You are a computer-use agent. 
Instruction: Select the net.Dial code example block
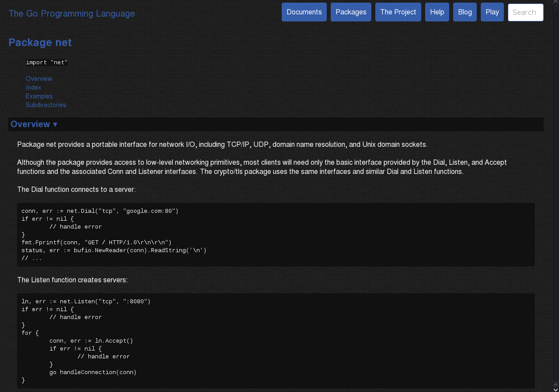click(x=276, y=234)
